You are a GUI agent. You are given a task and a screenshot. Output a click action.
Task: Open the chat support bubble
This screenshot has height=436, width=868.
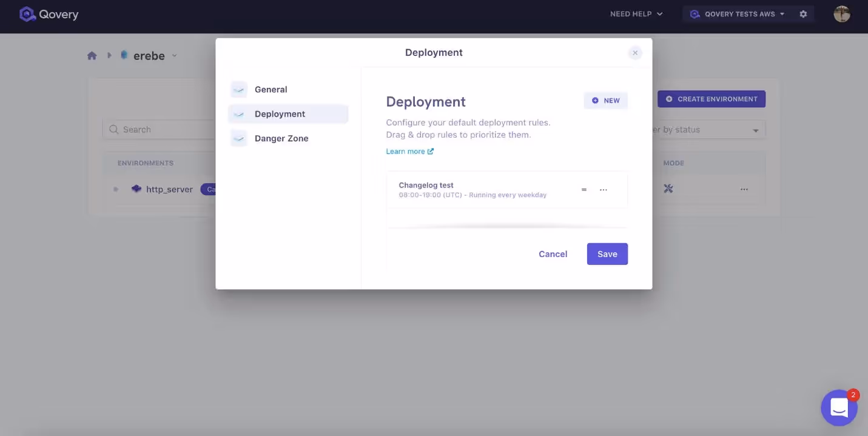click(x=839, y=407)
